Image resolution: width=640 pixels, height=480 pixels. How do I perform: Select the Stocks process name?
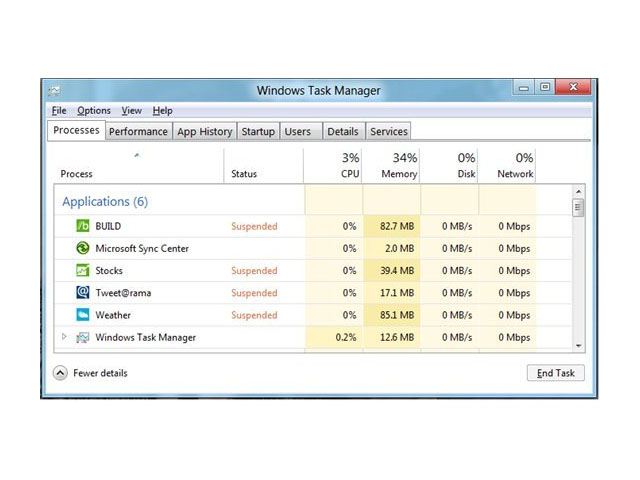coord(109,271)
